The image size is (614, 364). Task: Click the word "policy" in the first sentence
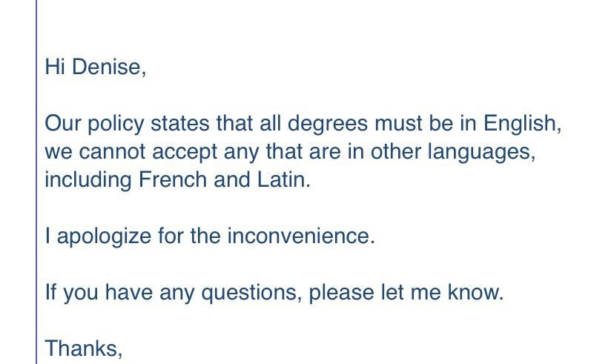(116, 124)
